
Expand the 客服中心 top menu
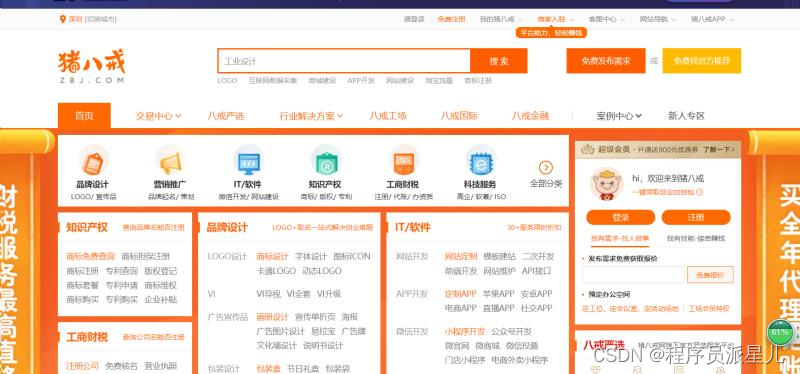coord(607,19)
